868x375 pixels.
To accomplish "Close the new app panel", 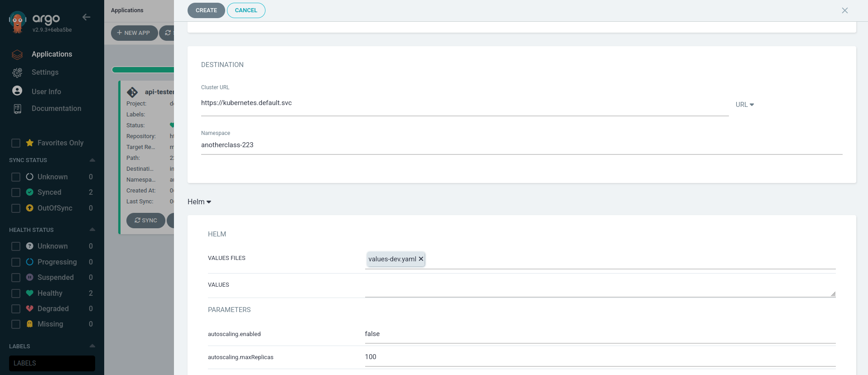I will 844,10.
